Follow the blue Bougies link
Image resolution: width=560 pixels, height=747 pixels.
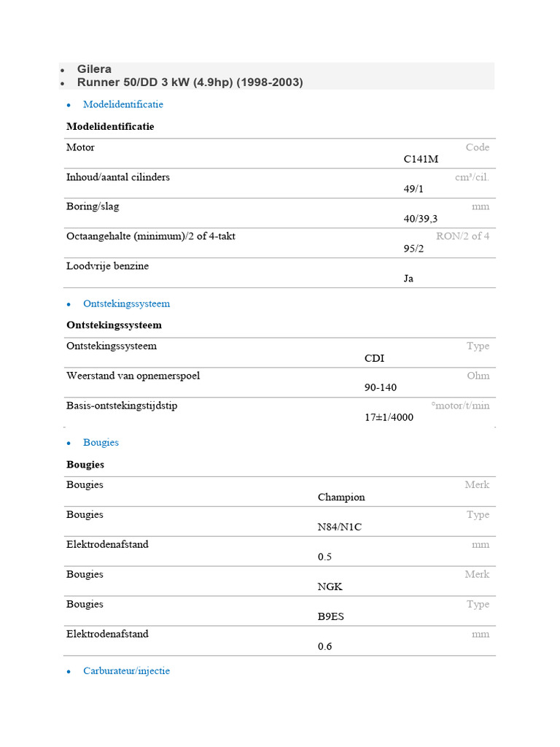click(x=101, y=443)
